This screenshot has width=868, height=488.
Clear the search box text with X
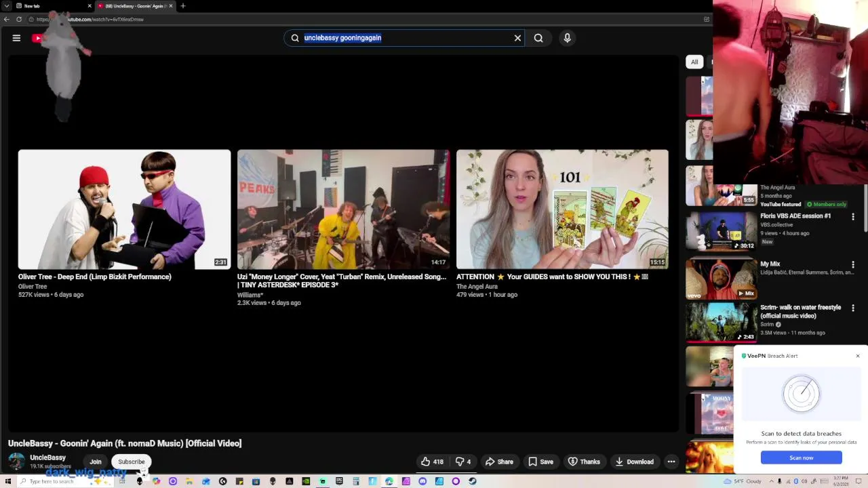[517, 38]
